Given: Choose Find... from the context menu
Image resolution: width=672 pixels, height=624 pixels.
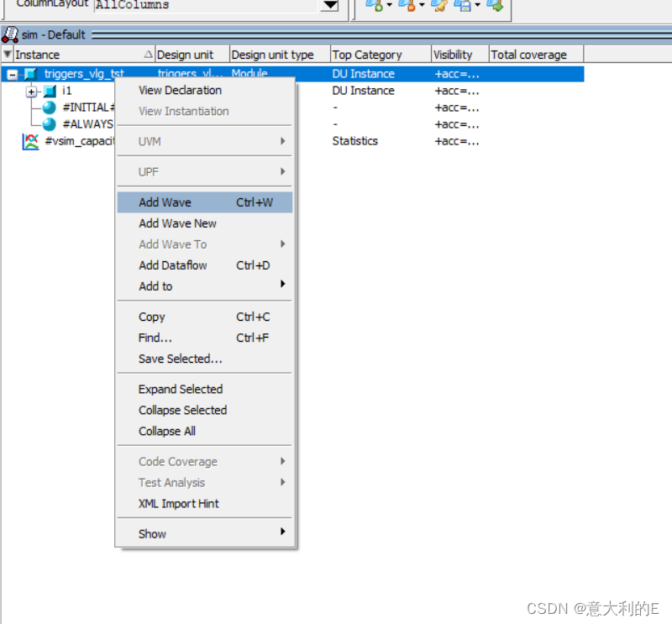Looking at the screenshot, I should click(205, 338).
